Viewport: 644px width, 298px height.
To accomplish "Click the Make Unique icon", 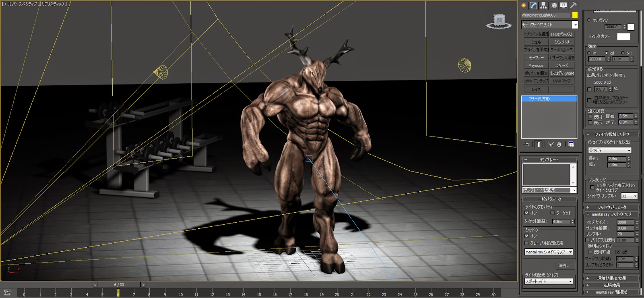I will pos(551,144).
